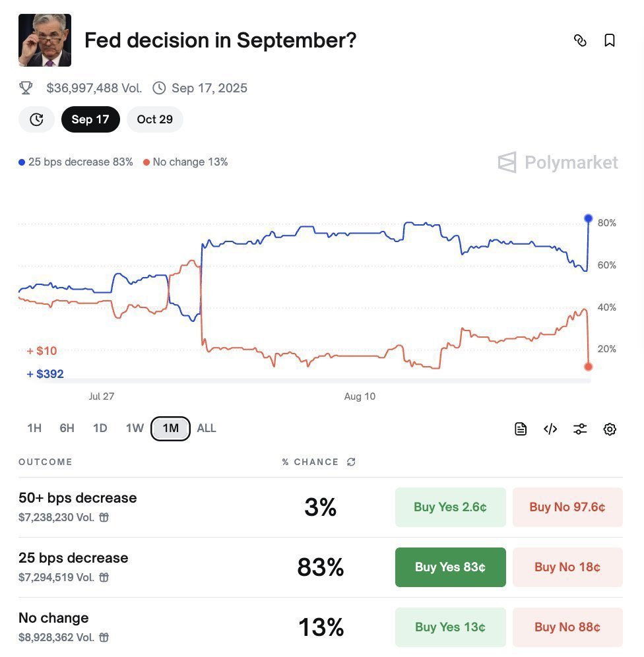Click the embed code icon
This screenshot has width=644, height=657.
[550, 429]
